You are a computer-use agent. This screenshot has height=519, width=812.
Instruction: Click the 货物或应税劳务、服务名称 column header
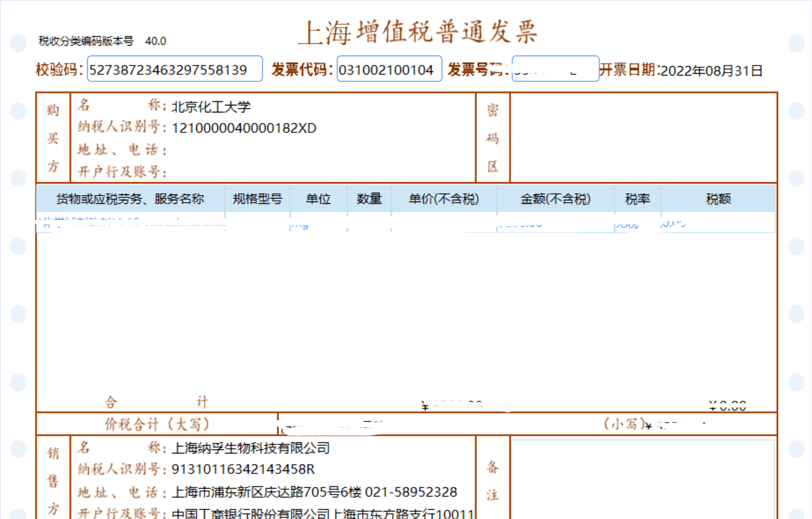pos(130,199)
